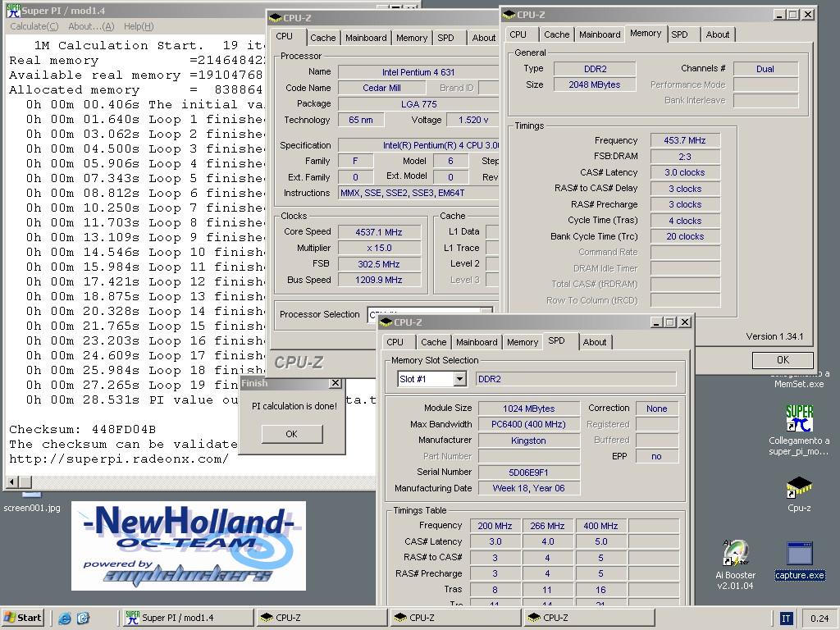Click OK in the Finish dialog

292,434
